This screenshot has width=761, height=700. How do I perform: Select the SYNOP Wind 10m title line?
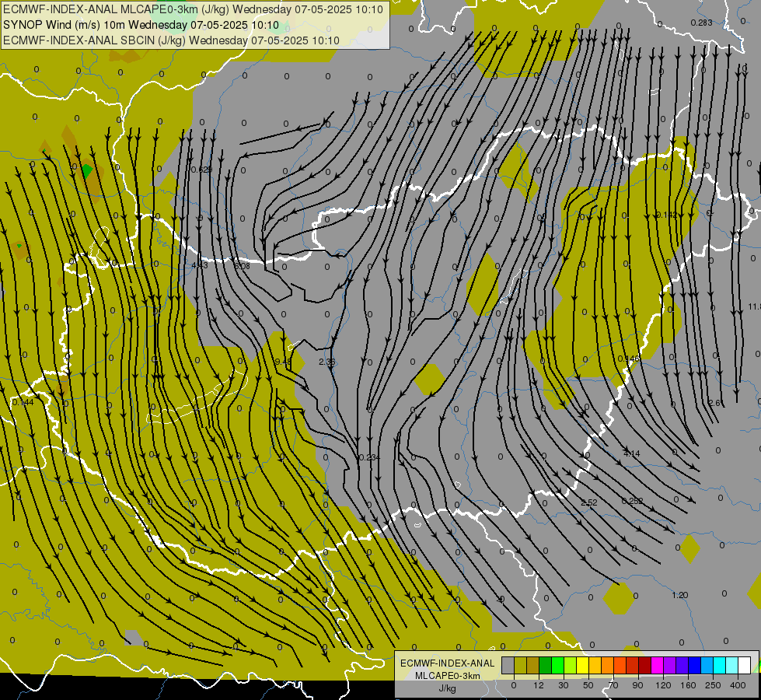coord(141,25)
